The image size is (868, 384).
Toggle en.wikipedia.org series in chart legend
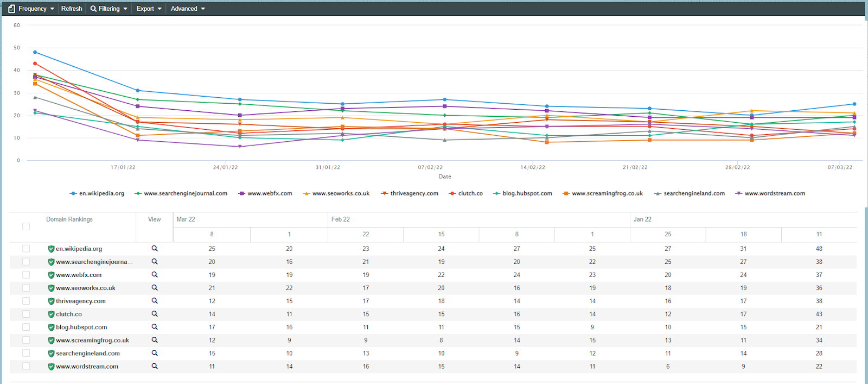[x=97, y=193]
